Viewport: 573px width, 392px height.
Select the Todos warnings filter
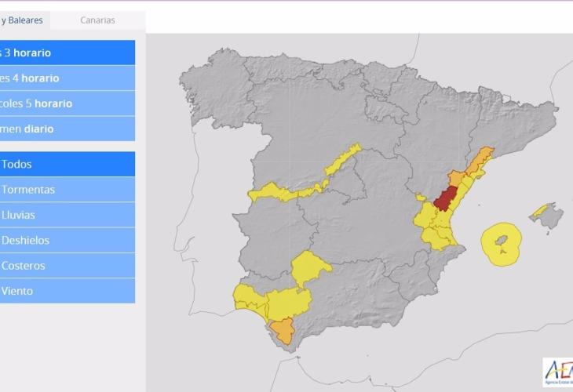(x=67, y=165)
